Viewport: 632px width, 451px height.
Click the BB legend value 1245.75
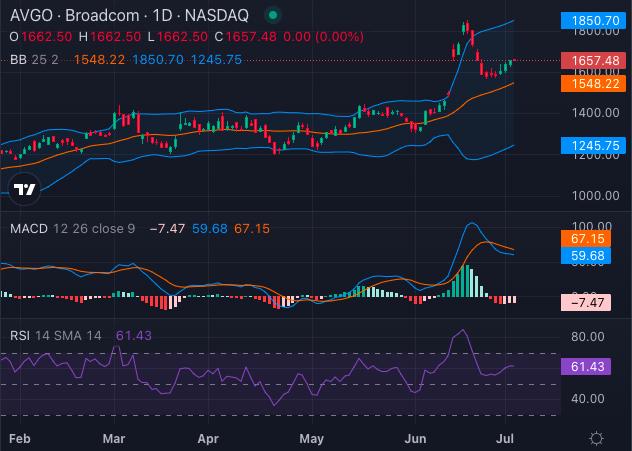click(216, 60)
